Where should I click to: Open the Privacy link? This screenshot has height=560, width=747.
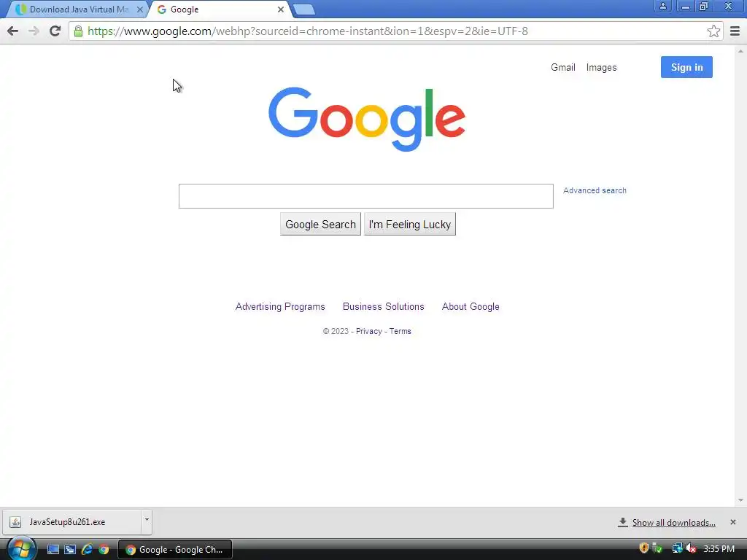(x=368, y=332)
